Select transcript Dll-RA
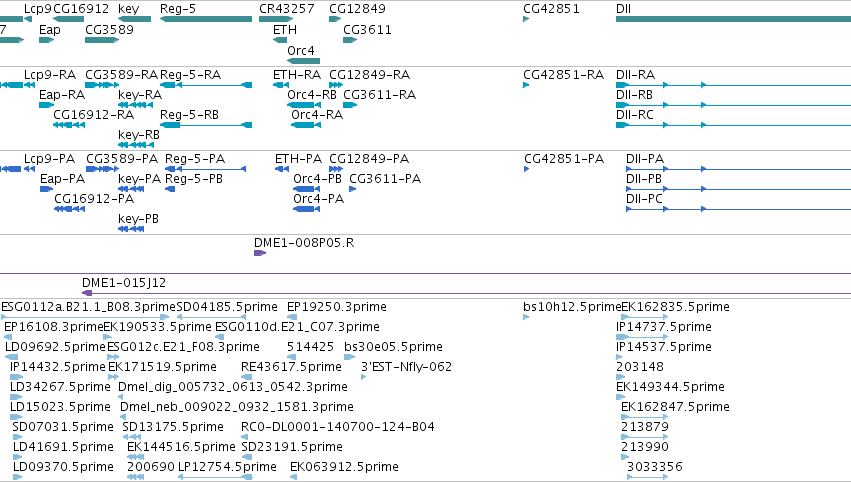The width and height of the screenshot is (851, 482). click(733, 85)
